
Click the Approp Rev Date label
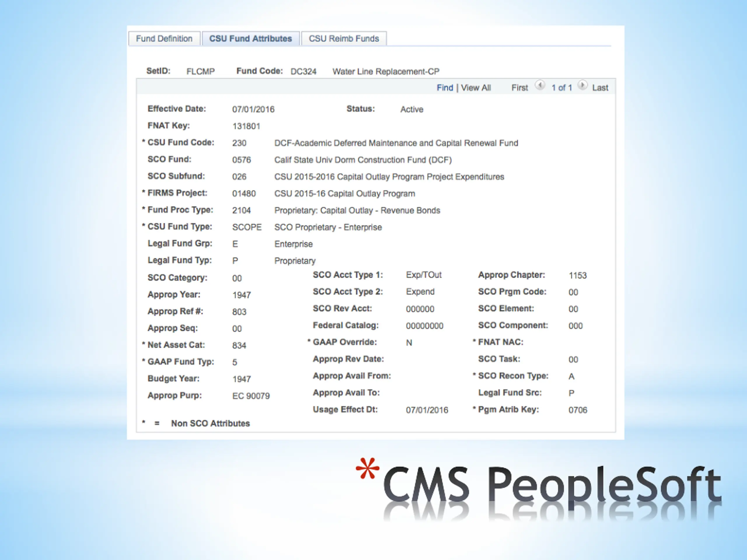pos(348,359)
